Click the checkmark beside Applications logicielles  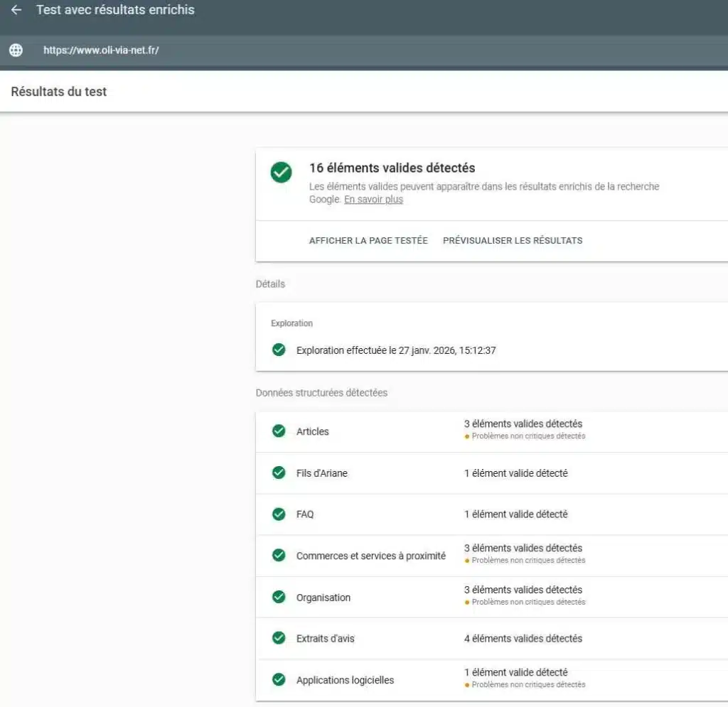tap(278, 679)
